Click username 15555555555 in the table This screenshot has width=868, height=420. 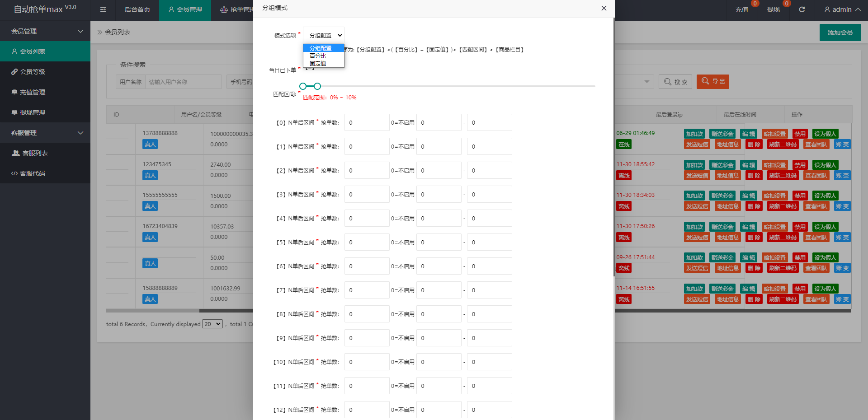coord(160,195)
